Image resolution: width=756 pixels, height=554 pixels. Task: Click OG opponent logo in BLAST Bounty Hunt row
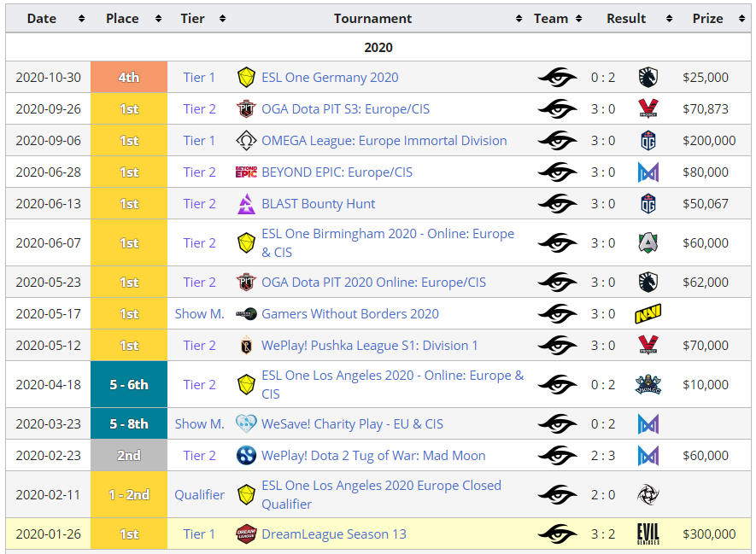(x=648, y=204)
